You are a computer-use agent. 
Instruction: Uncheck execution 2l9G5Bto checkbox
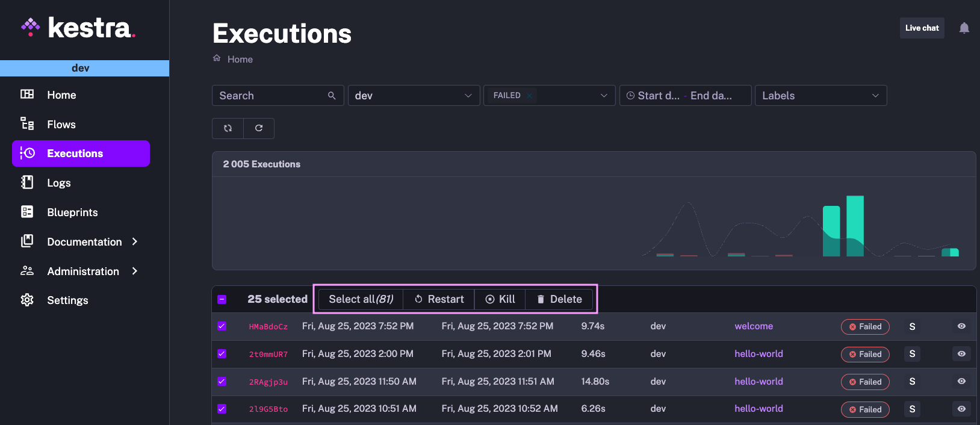pos(222,409)
